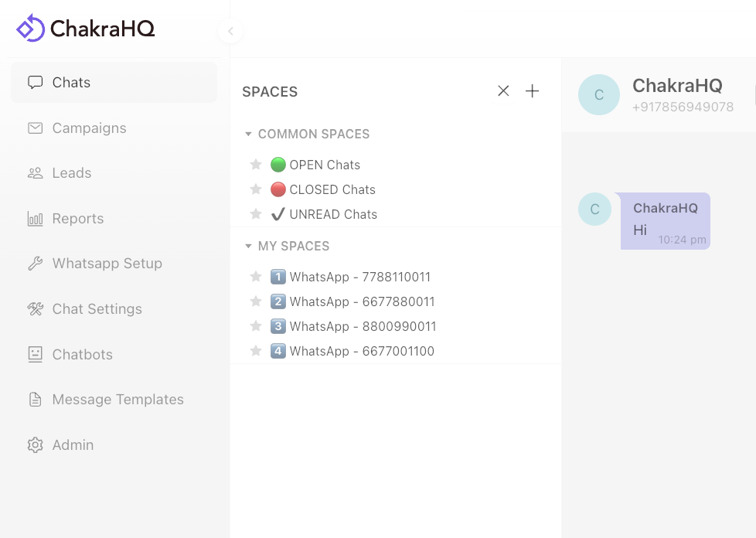
Task: Open Reports in sidebar
Action: 114,219
